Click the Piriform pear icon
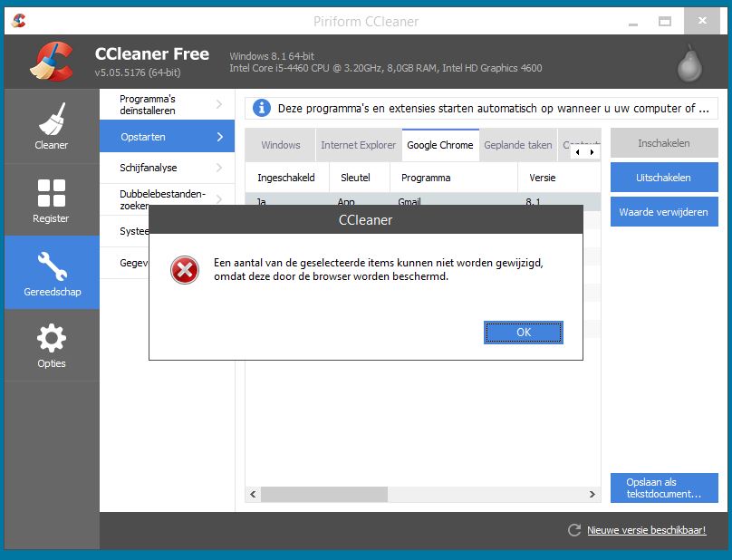The width and height of the screenshot is (732, 560). (689, 63)
